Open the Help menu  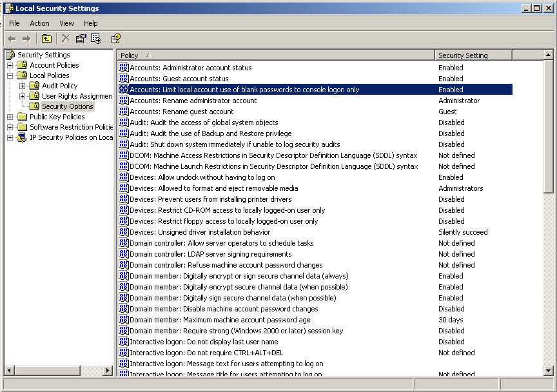(91, 23)
